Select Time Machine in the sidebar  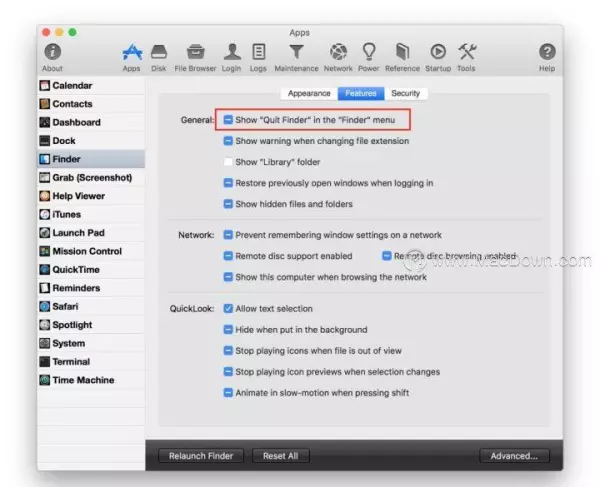click(x=91, y=380)
